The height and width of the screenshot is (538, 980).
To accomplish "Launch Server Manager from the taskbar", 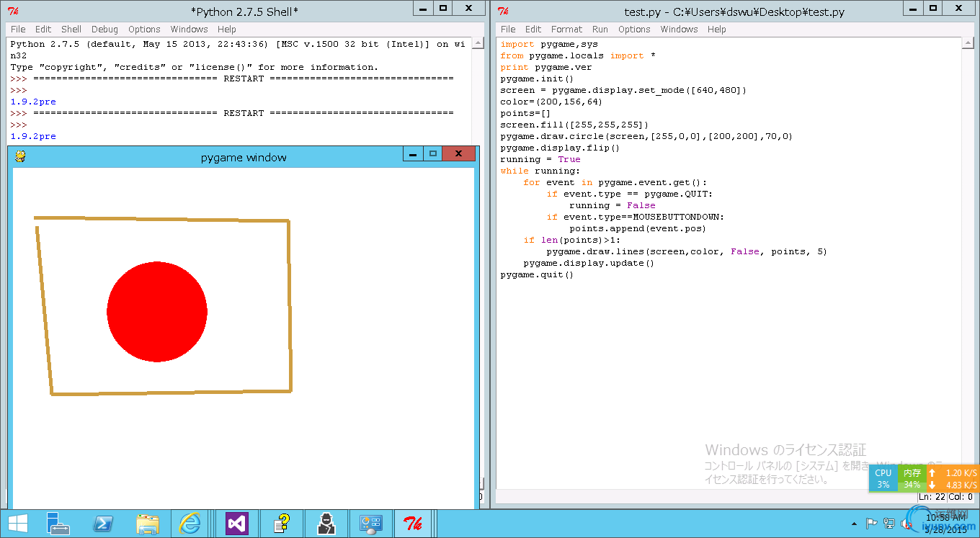I will [58, 524].
